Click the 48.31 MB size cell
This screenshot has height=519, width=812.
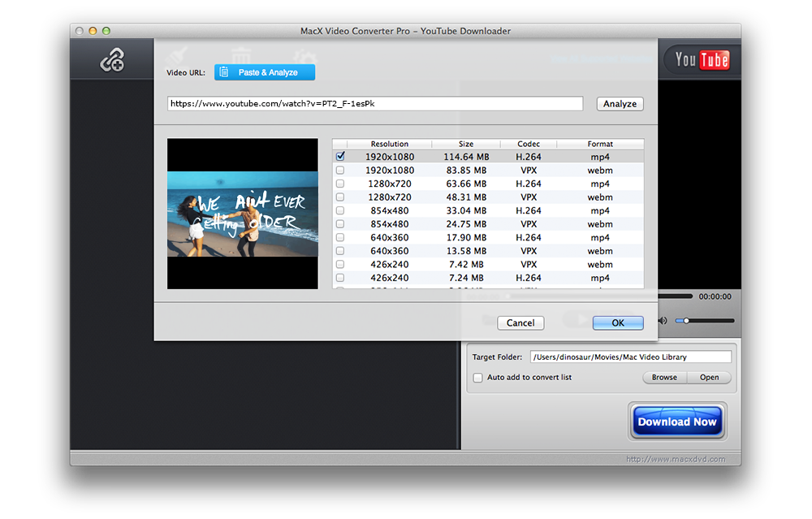466,197
